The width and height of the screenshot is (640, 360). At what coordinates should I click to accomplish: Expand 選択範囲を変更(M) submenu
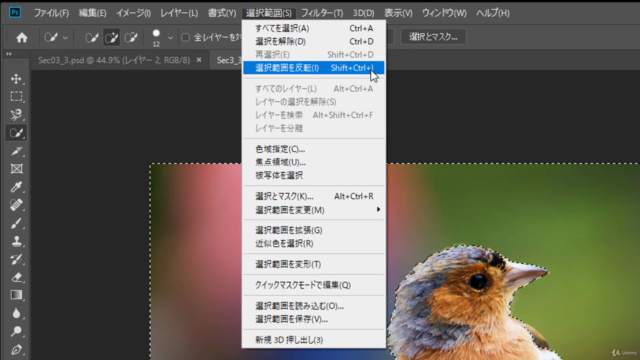point(313,210)
